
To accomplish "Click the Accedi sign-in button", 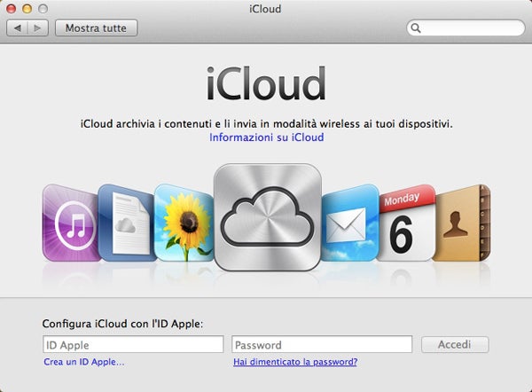I will tap(455, 344).
